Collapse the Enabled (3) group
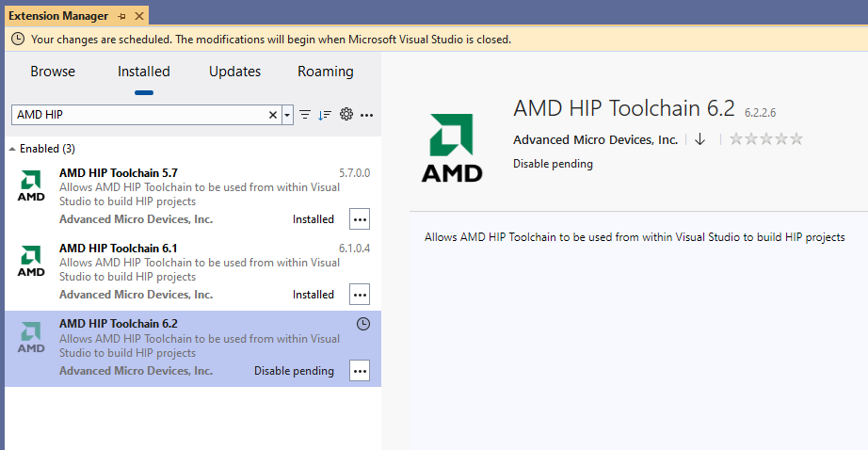This screenshot has height=450, width=868. [12, 150]
